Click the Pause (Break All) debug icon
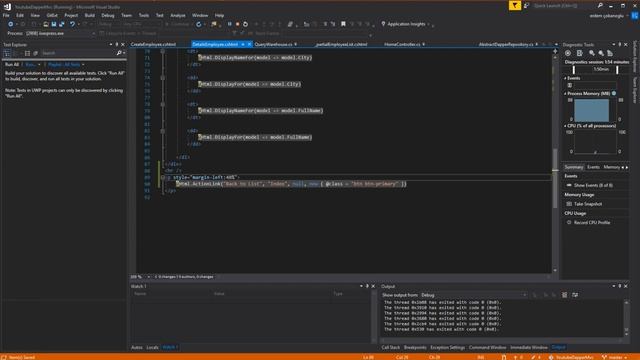Screen dimensions: 640x360 click(230, 24)
